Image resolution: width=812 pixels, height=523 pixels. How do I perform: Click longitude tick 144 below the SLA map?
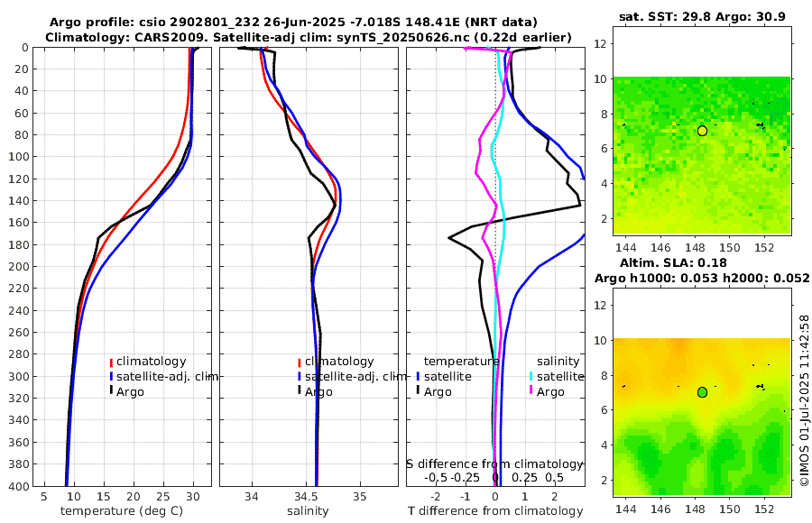tap(626, 509)
